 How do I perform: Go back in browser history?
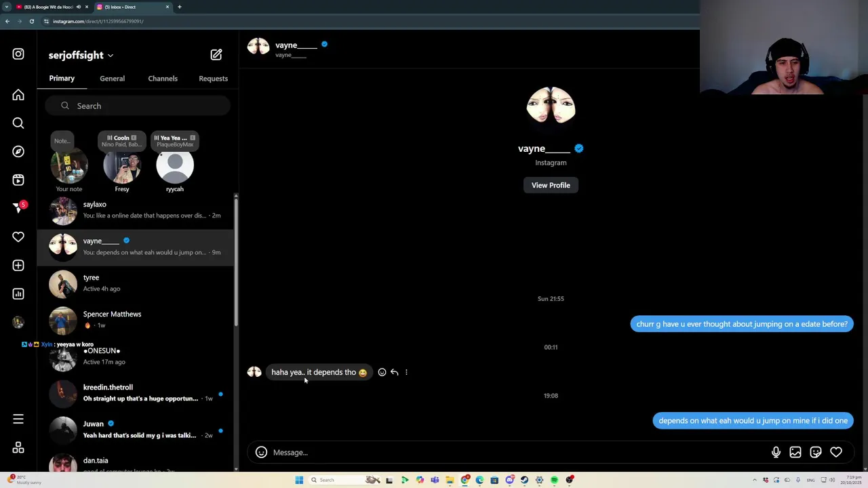[7, 21]
